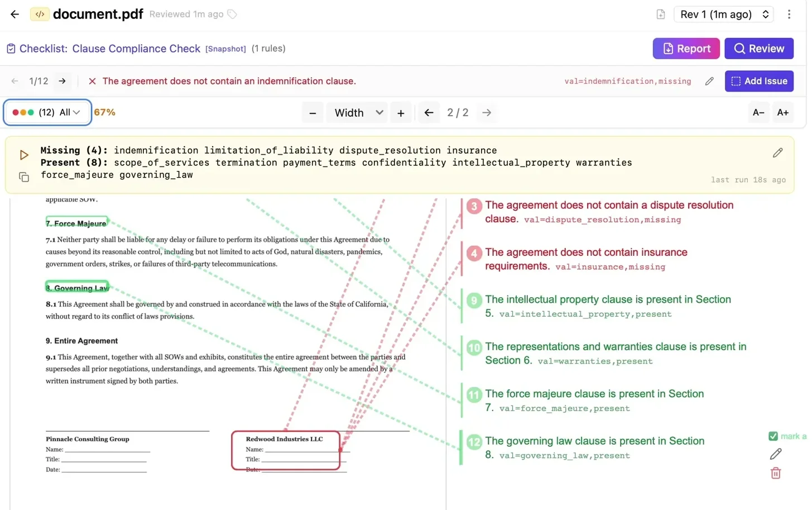Increase font size with A+ button

(782, 113)
